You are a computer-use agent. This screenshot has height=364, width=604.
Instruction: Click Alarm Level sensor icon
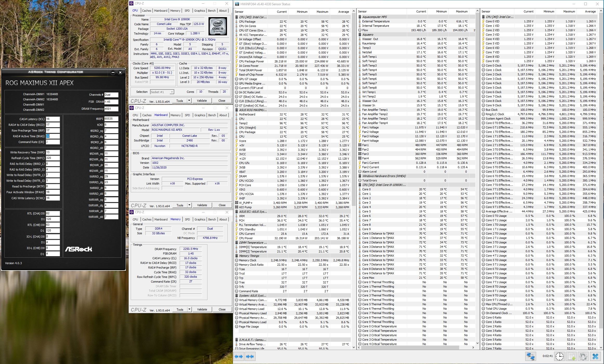point(360,172)
